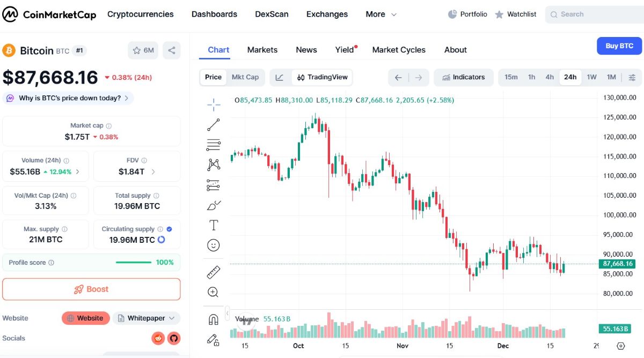Open the XABCD Pattern tool
The image size is (644, 358).
213,165
